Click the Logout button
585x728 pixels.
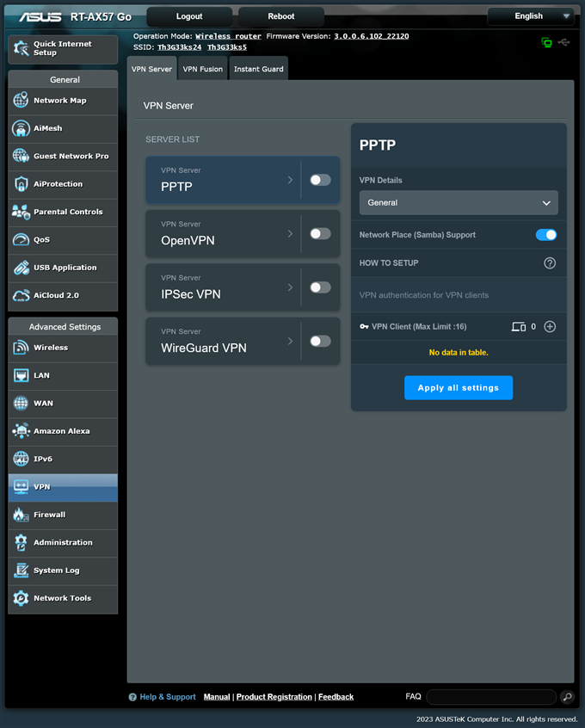click(189, 16)
